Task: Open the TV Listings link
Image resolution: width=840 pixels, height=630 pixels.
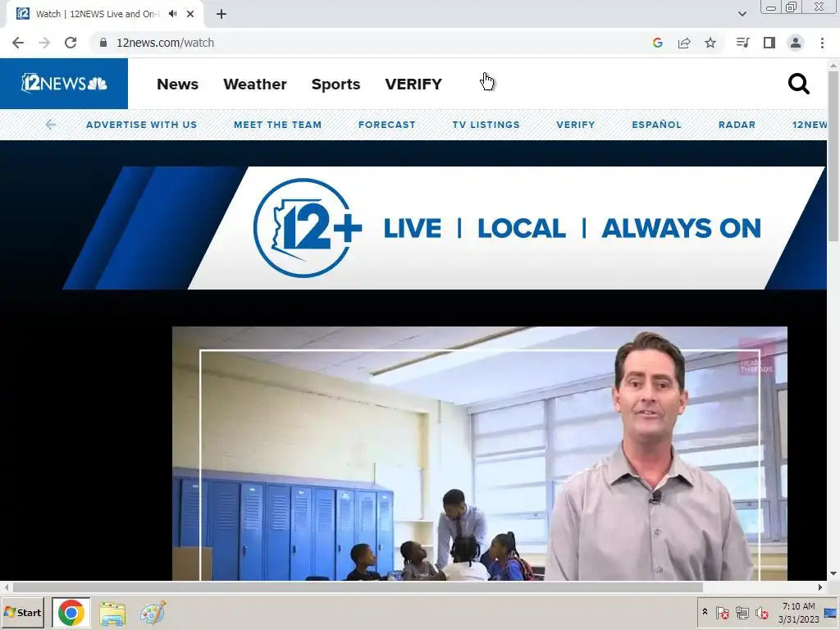Action: point(486,125)
